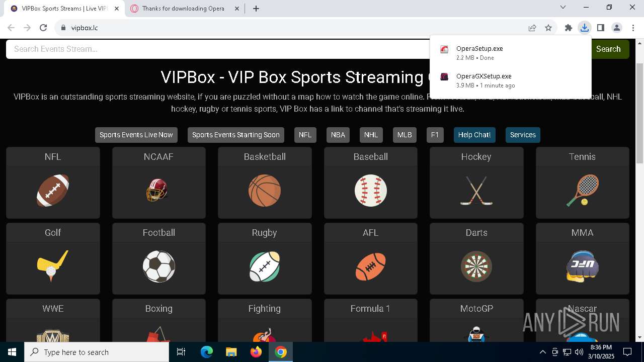Open the volume control in system tray
This screenshot has height=362, width=644.
579,352
